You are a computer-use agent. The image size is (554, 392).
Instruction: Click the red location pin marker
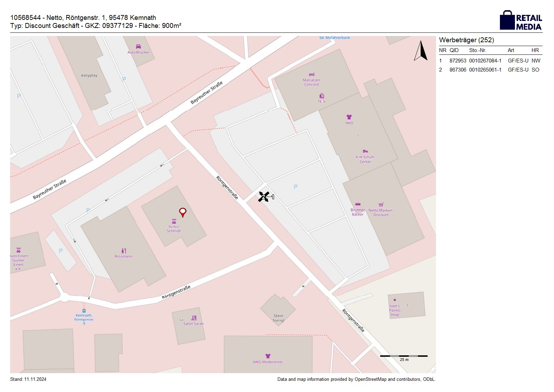183,212
